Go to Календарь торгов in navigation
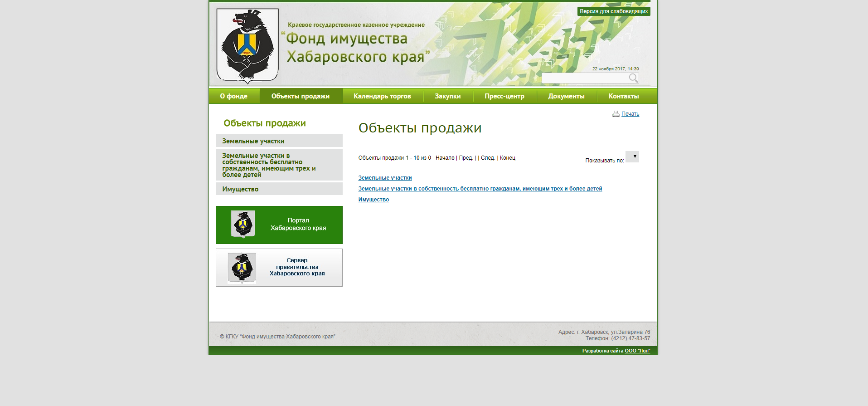The width and height of the screenshot is (868, 406). point(382,96)
